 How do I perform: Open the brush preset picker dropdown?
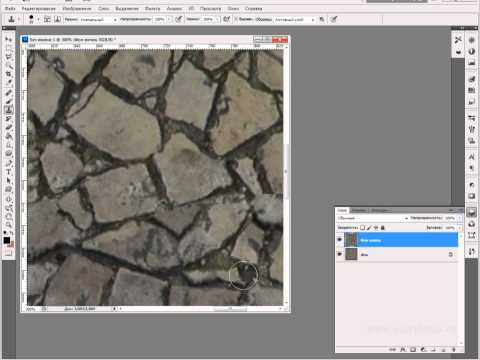click(x=38, y=20)
